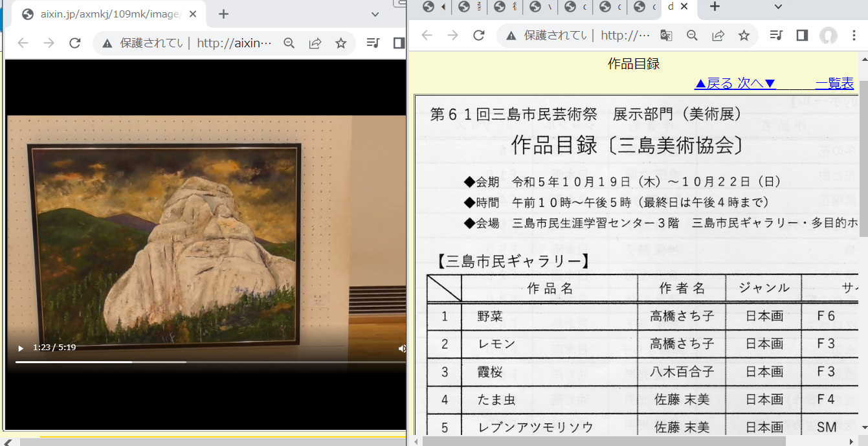This screenshot has width=868, height=446.
Task: Share the catalog page from right window
Action: (x=718, y=36)
